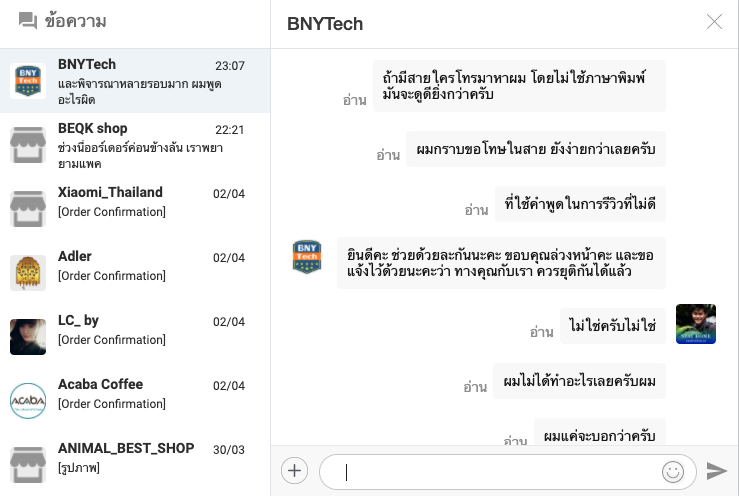Viewport: 739px width, 496px height.
Task: Click the BNYTech shop avatar in list
Action: point(28,81)
